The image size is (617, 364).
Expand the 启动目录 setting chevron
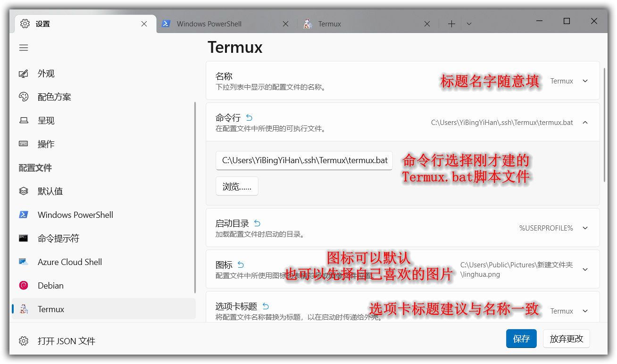(x=585, y=228)
